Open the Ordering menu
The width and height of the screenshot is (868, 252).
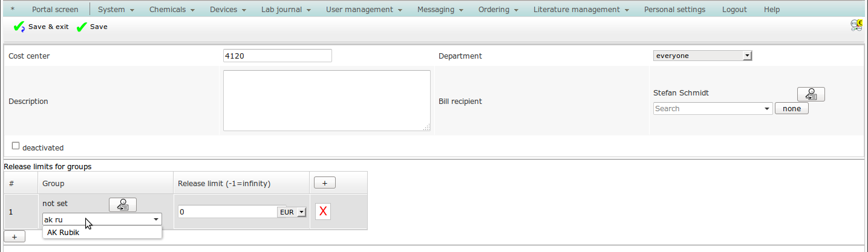(499, 10)
